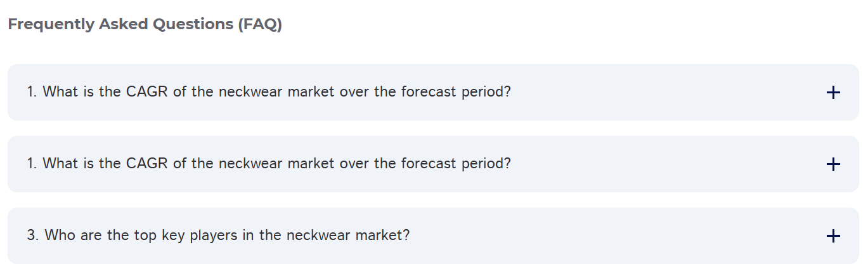
Task: Click 'forecast period?' in the first FAQ row
Action: 455,92
